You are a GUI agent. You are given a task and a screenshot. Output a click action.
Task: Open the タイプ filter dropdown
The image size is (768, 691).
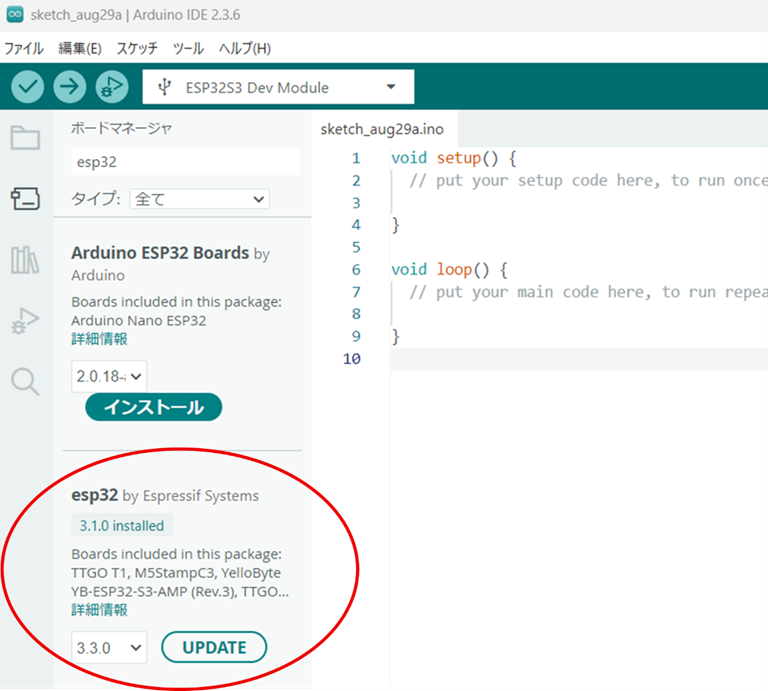point(199,199)
